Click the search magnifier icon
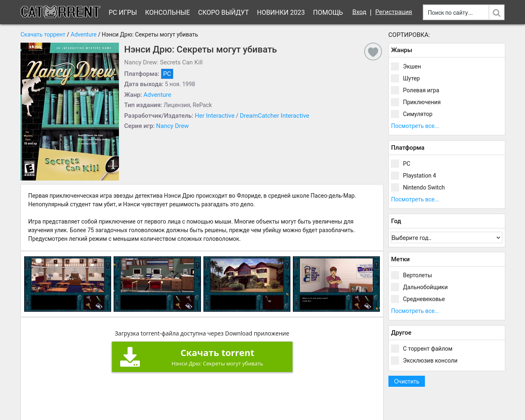The image size is (525, 420). click(x=496, y=13)
